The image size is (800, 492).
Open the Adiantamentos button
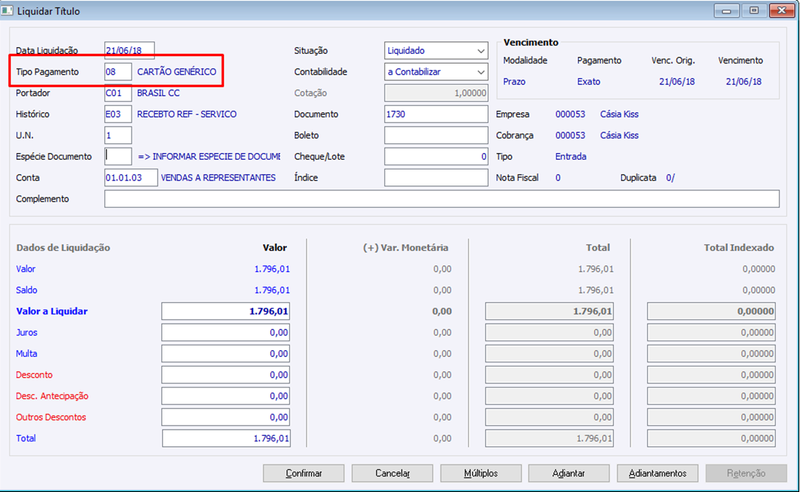pos(658,473)
